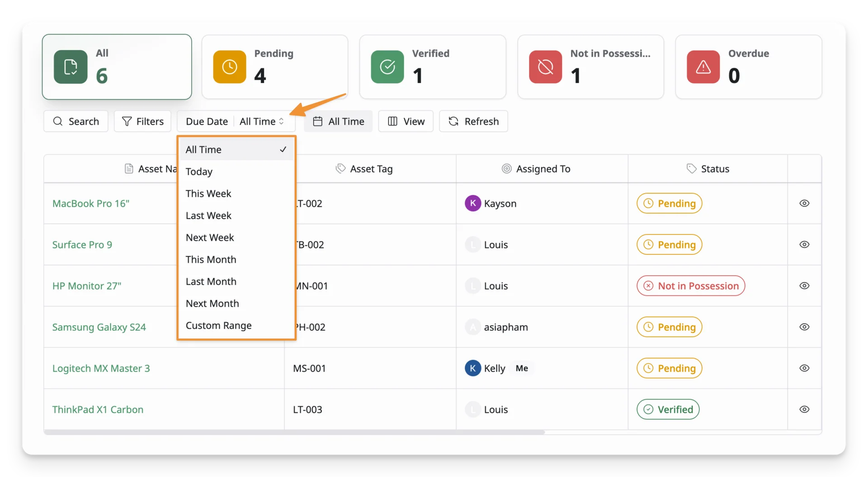
Task: Click the green All card icon
Action: pos(71,67)
